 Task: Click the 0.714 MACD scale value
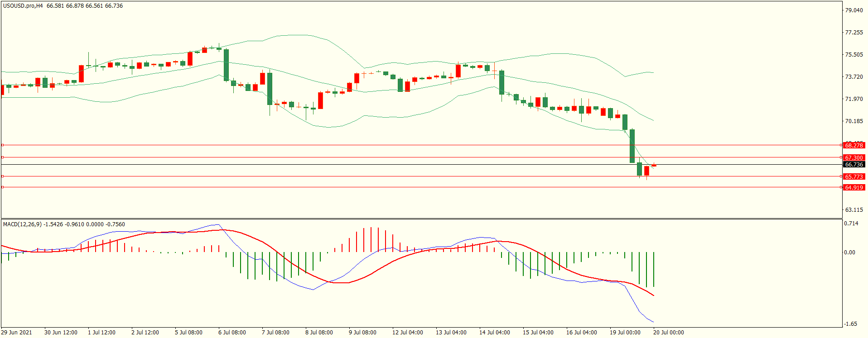click(x=851, y=224)
